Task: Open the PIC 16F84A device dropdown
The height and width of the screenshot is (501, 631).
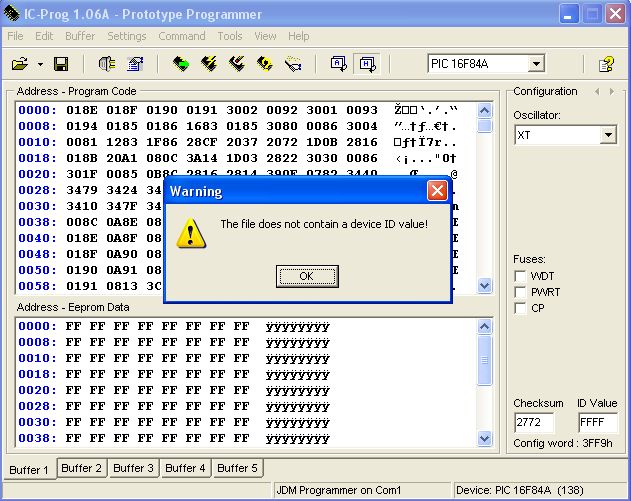Action: (x=536, y=64)
